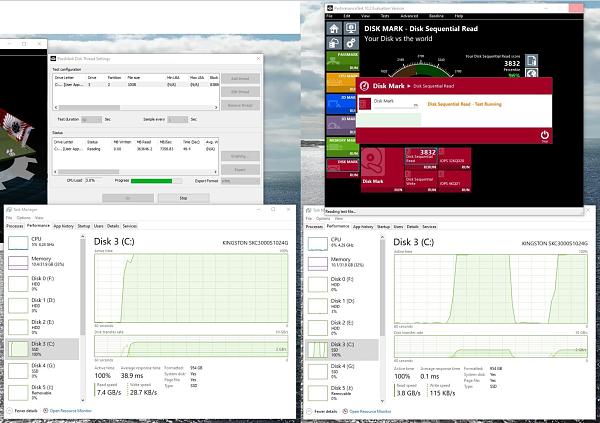The image size is (600, 423).
Task: Select Disk 1 (D:) in right Task Manager
Action: (343, 306)
